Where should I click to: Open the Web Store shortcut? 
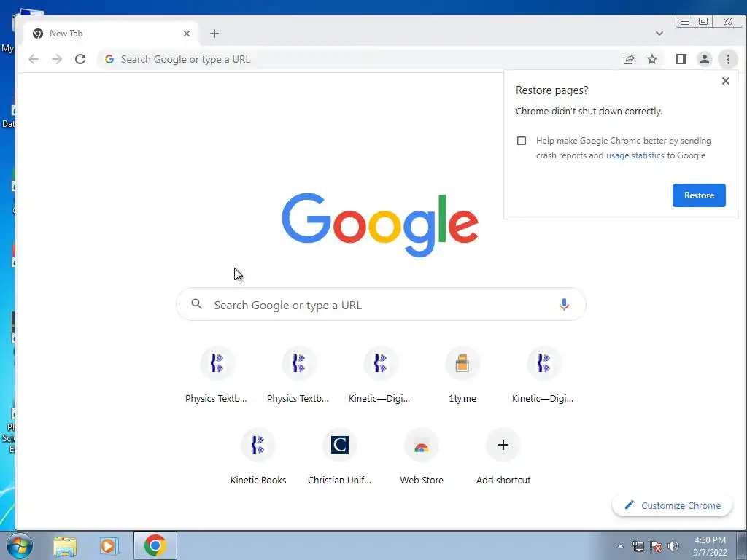point(422,456)
